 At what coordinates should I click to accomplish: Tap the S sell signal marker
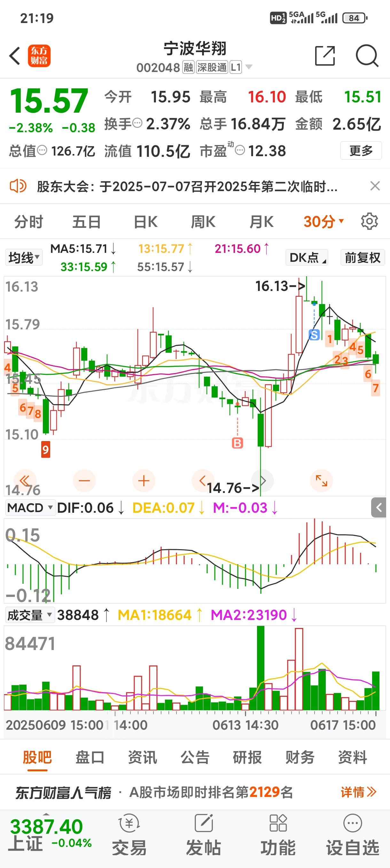click(314, 335)
